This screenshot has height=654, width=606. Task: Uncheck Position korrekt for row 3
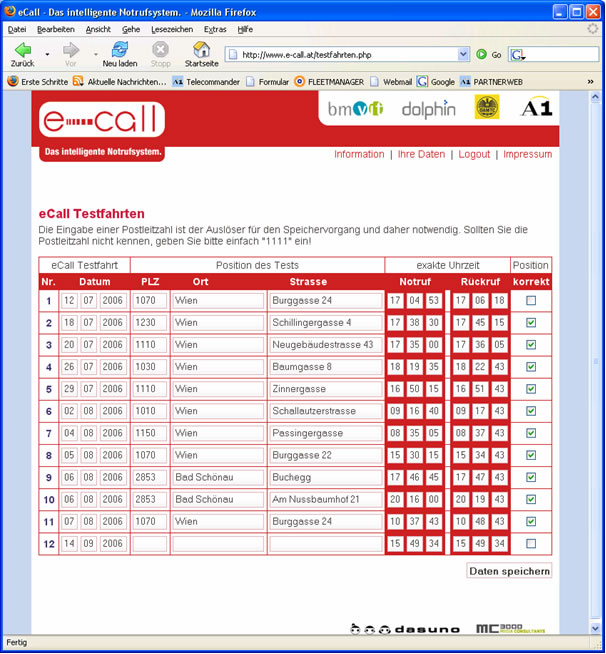(531, 345)
